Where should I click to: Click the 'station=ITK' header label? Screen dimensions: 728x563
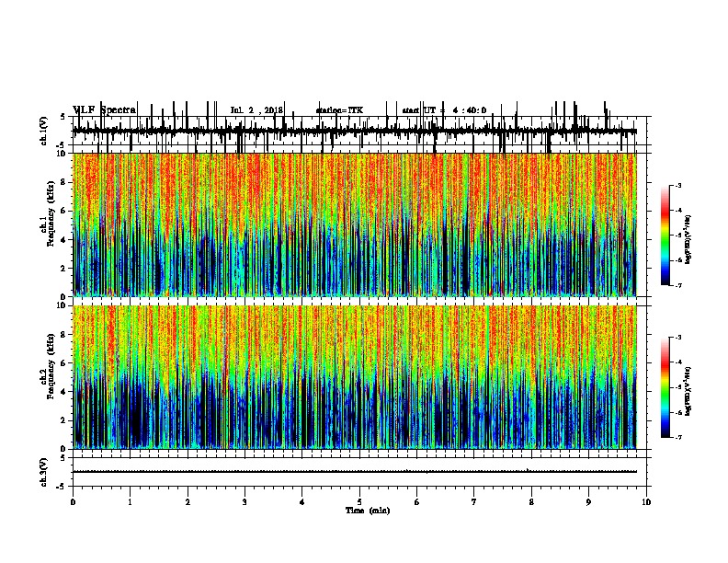click(x=339, y=110)
